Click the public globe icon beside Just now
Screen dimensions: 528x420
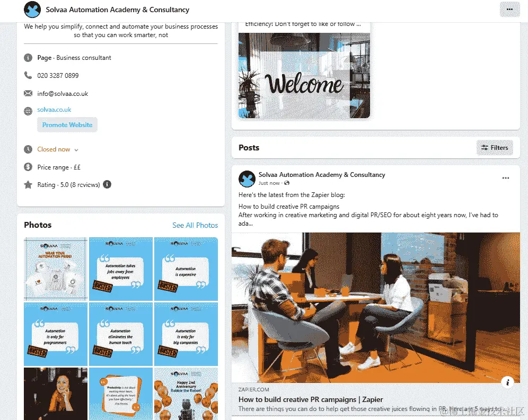[x=287, y=183]
